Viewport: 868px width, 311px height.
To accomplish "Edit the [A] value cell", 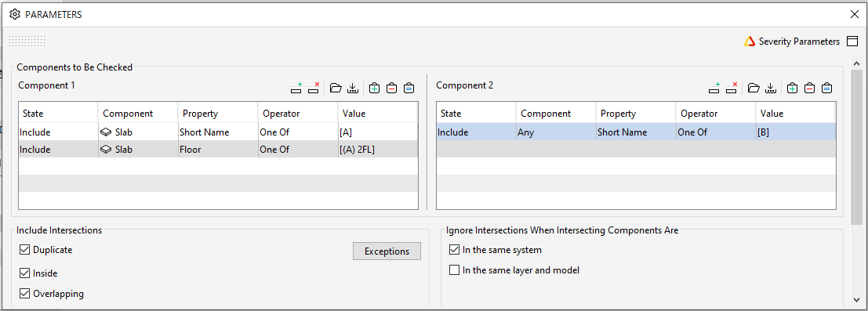I will tap(377, 132).
